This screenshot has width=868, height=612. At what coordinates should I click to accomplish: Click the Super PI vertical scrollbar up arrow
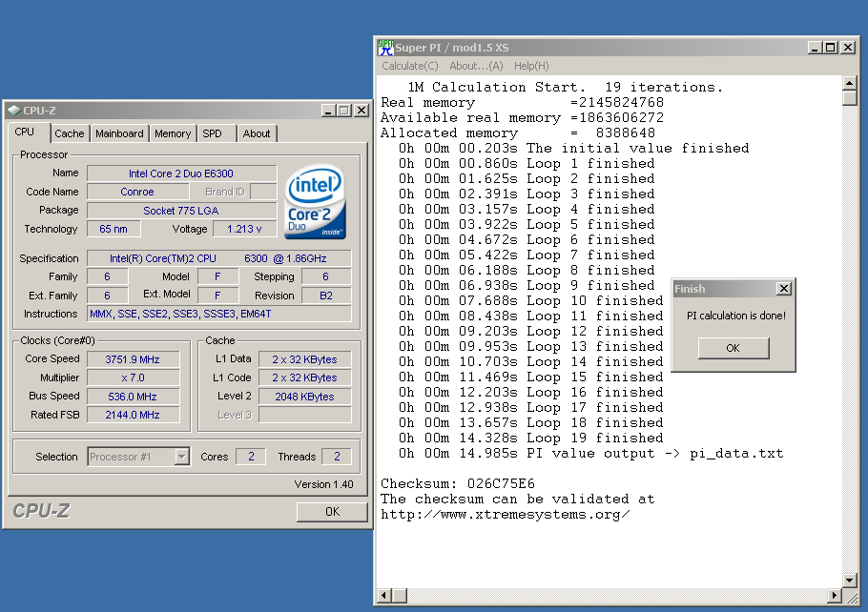(x=850, y=84)
